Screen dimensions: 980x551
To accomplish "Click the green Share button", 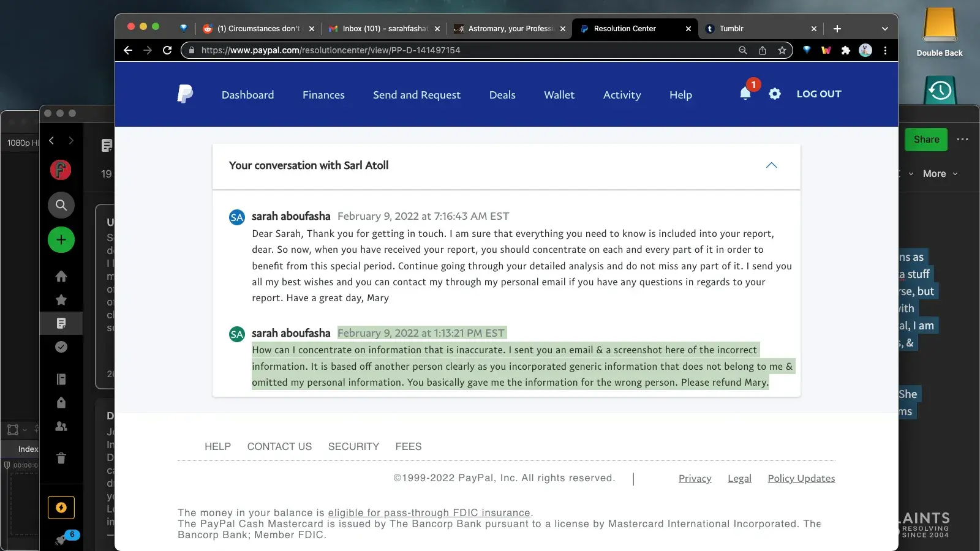I will (926, 140).
